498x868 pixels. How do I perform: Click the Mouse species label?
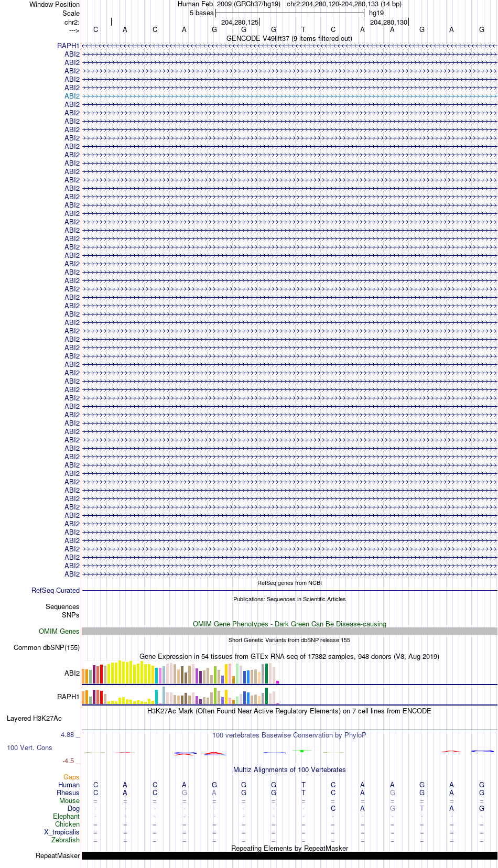69,800
